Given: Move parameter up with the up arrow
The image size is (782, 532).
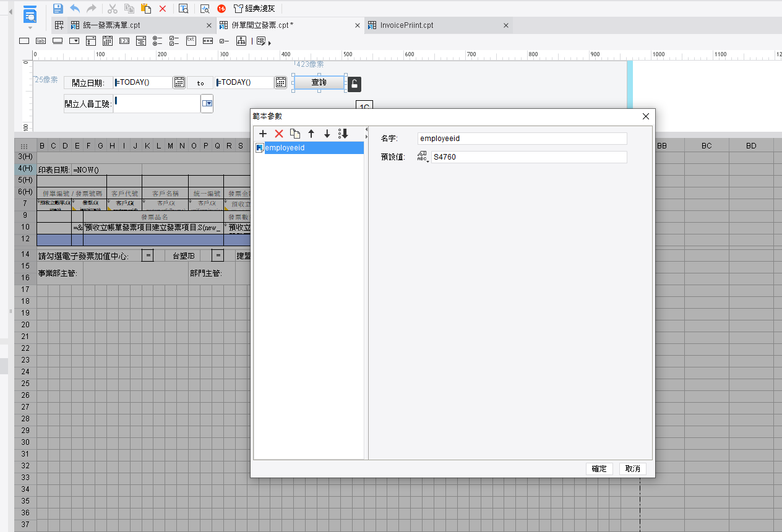Looking at the screenshot, I should 311,134.
